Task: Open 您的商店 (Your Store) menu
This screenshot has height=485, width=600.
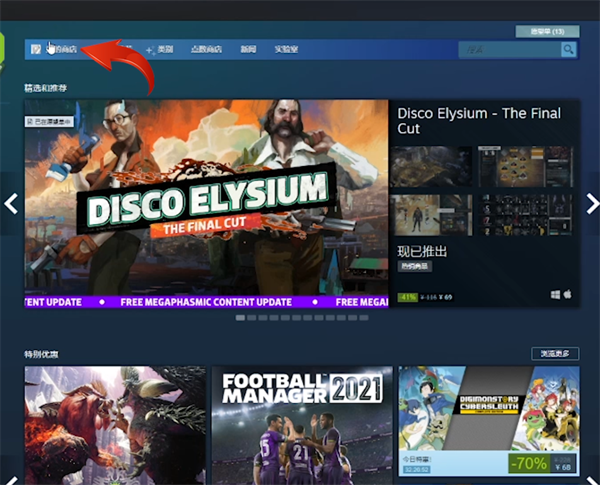Action: [62, 49]
